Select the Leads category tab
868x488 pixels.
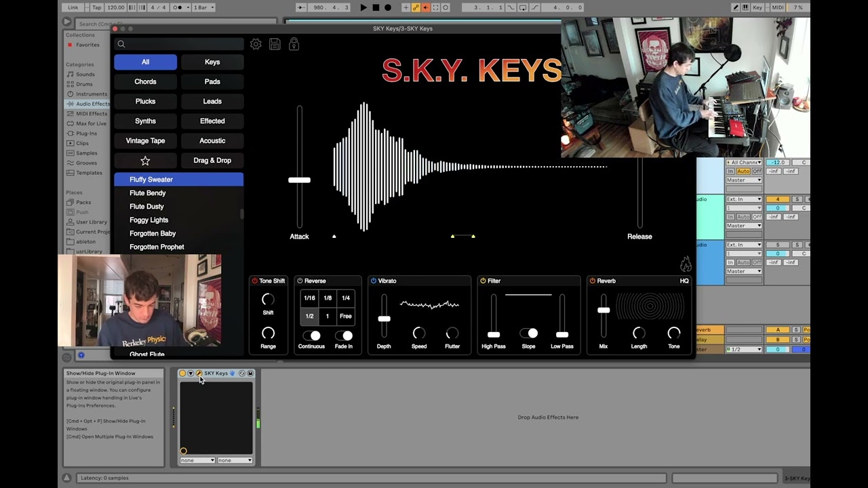point(212,101)
